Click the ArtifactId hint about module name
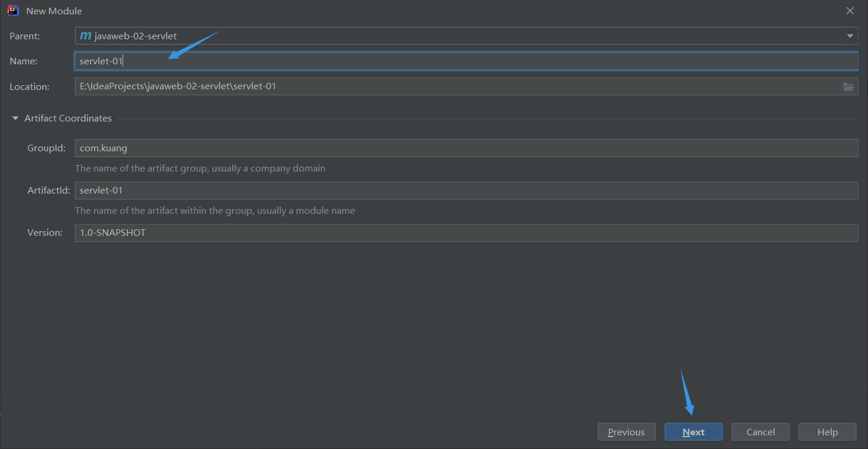Viewport: 868px width, 449px height. [215, 211]
